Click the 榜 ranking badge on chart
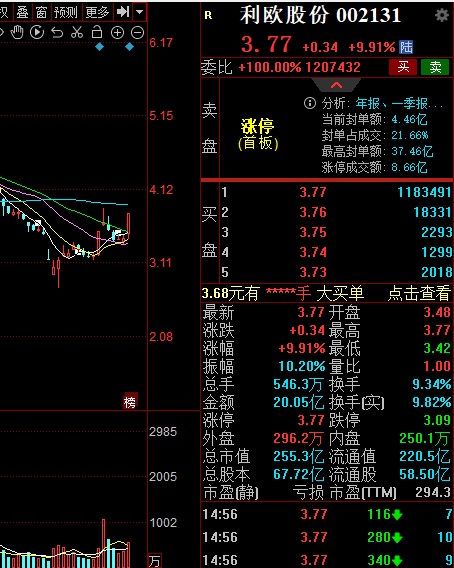 click(x=130, y=401)
